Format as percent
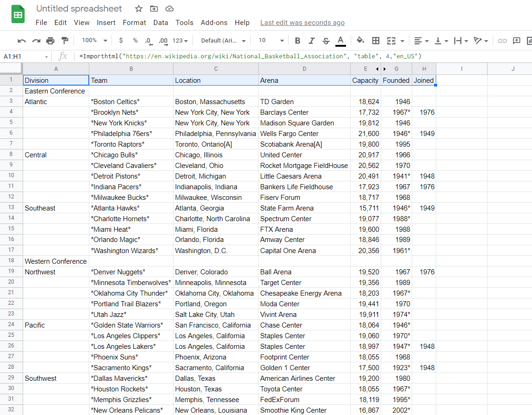 [x=135, y=40]
